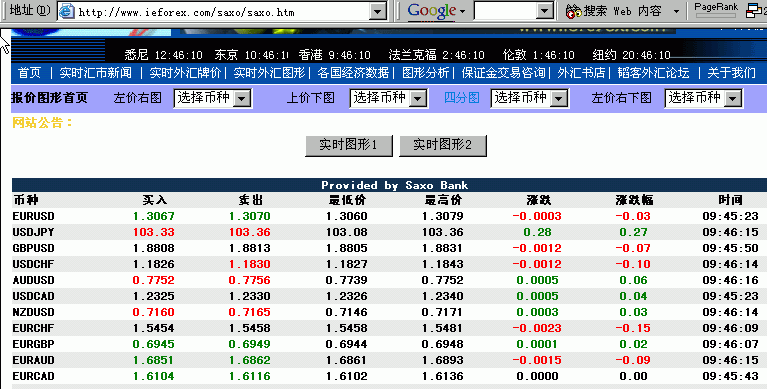
Task: Click USDJPY sell price 103.36 in 卖出 column
Action: (249, 232)
